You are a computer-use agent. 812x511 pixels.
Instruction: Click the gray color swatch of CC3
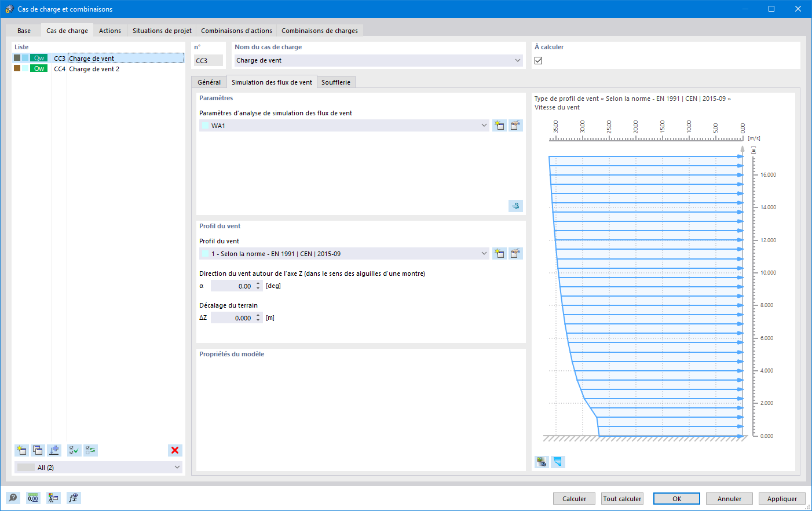17,58
